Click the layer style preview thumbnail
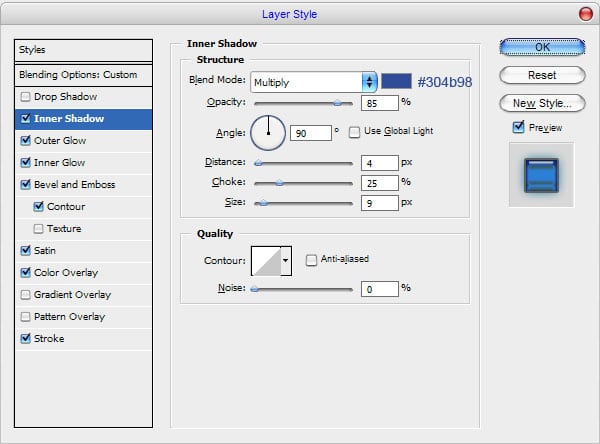The width and height of the screenshot is (600, 444). coord(541,174)
